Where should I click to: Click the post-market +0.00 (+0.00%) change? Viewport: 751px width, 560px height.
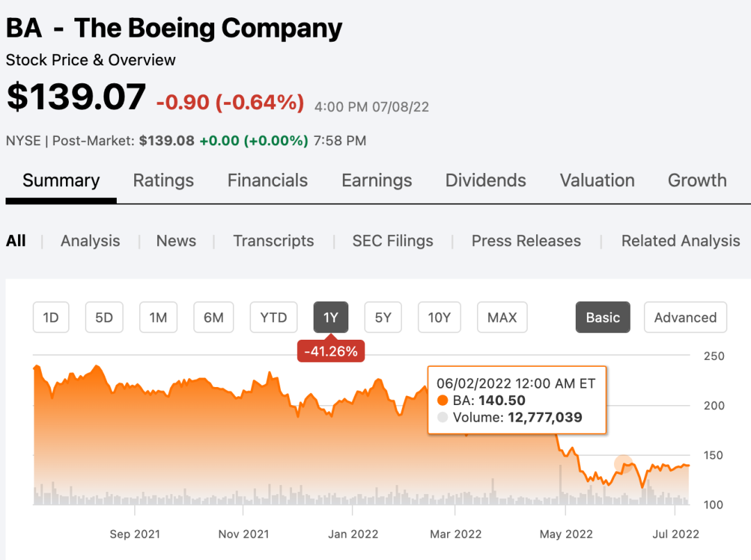click(x=254, y=141)
